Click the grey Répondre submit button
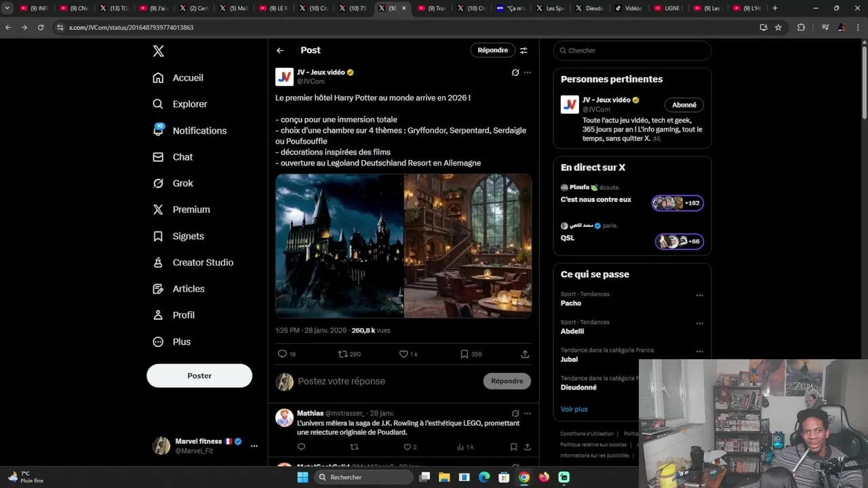The width and height of the screenshot is (868, 488). point(507,381)
